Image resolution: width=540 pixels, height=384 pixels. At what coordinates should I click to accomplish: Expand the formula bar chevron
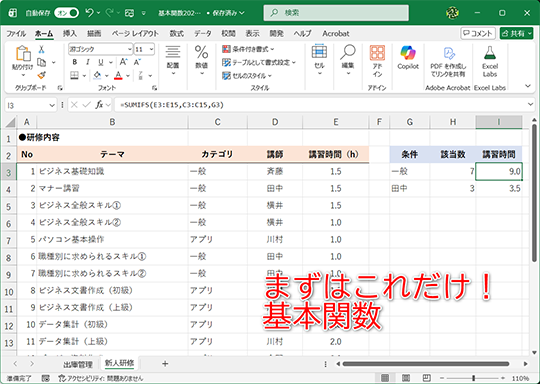pyautogui.click(x=530, y=104)
